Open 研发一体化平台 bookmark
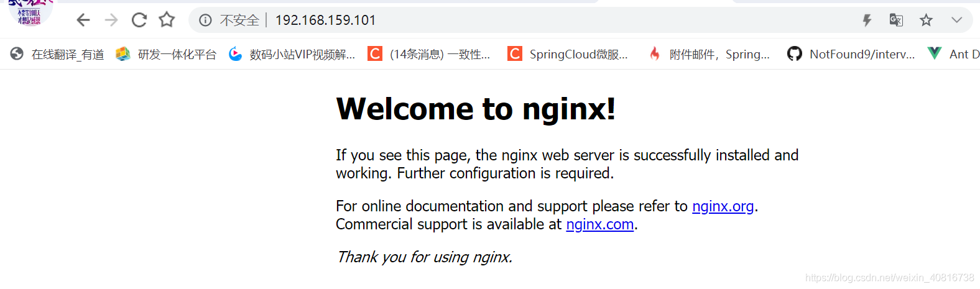The width and height of the screenshot is (980, 289). [166, 55]
